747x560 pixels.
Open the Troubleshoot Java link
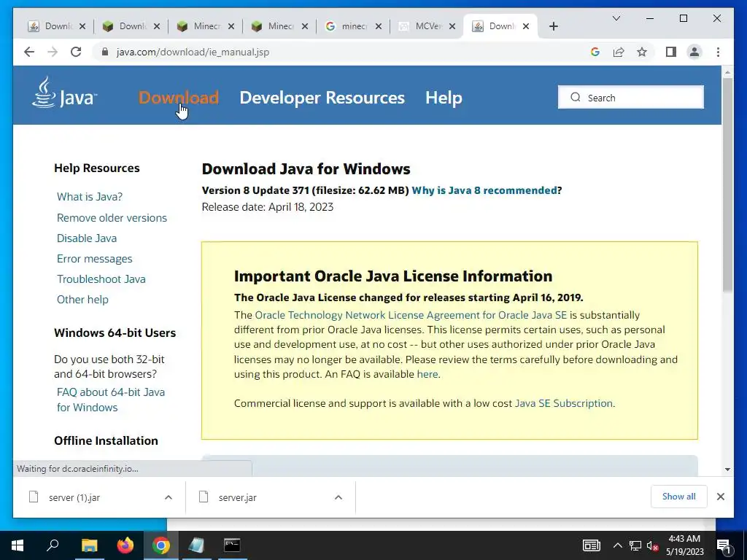tap(101, 279)
